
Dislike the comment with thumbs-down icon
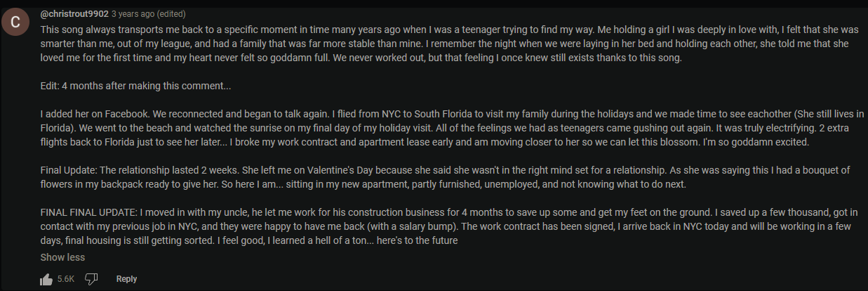click(91, 279)
